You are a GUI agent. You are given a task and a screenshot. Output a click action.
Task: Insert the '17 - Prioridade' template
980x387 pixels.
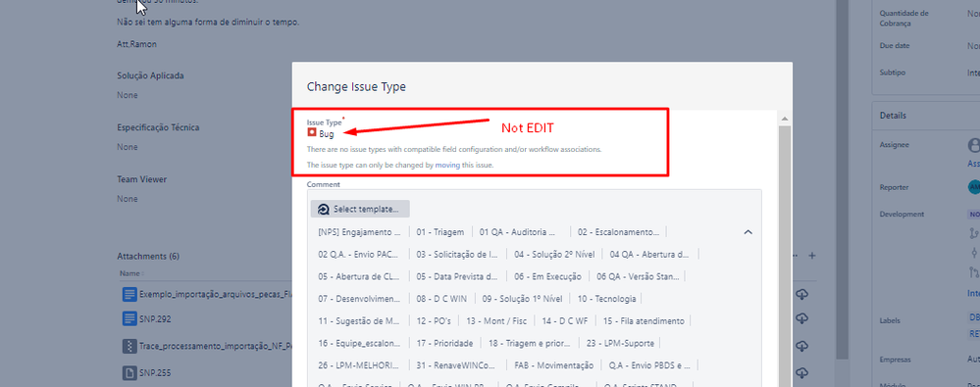point(444,343)
